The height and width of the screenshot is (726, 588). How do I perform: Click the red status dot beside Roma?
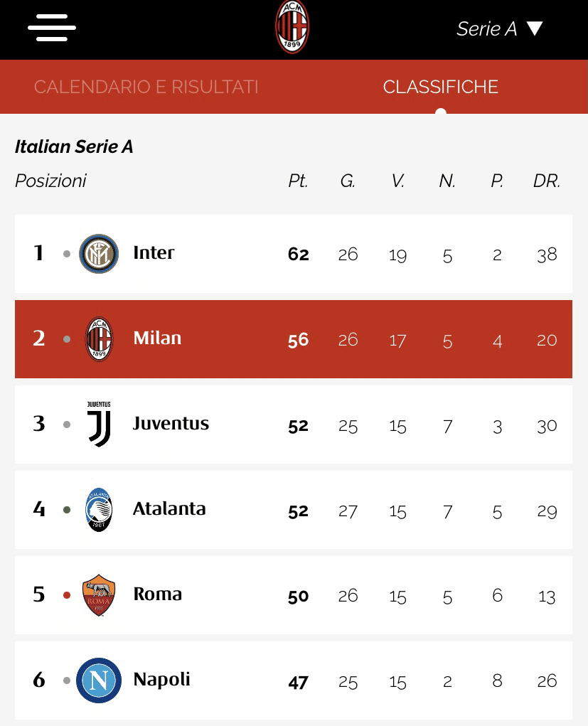pos(67,595)
